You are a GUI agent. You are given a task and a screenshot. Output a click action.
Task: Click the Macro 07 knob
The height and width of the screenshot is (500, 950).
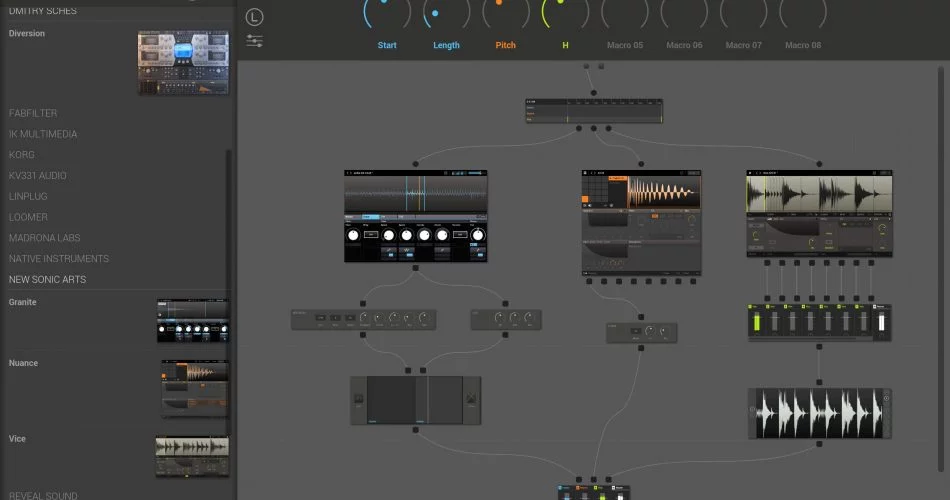tap(743, 12)
